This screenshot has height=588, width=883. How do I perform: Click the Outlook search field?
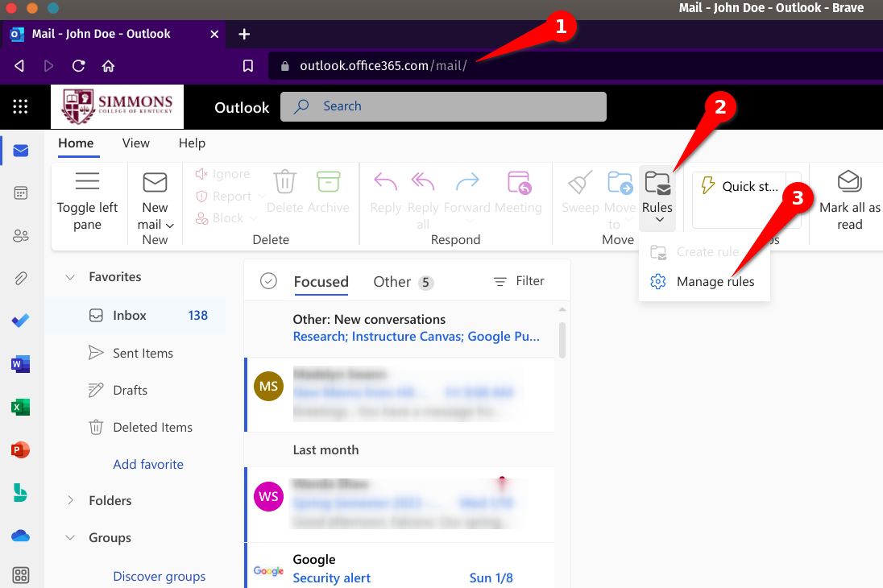point(443,106)
